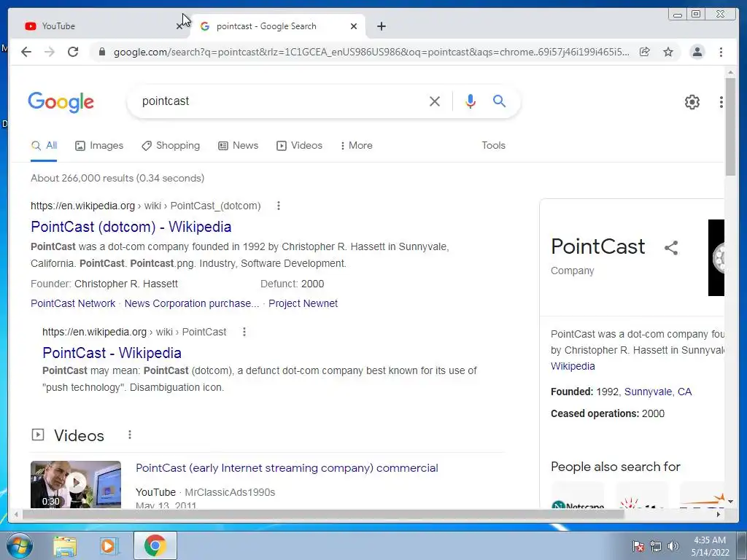
Task: Open Chrome profile avatar
Action: tap(697, 52)
